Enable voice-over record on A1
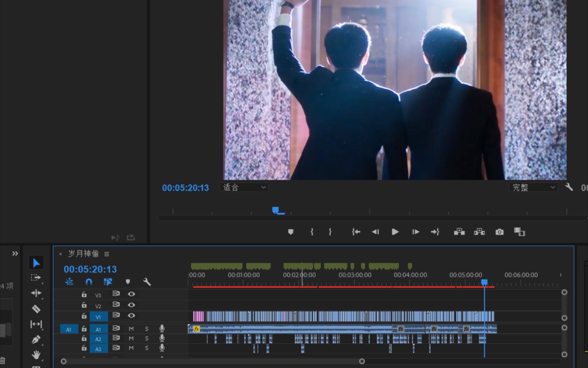Viewport: 588px width, 368px height. click(162, 328)
